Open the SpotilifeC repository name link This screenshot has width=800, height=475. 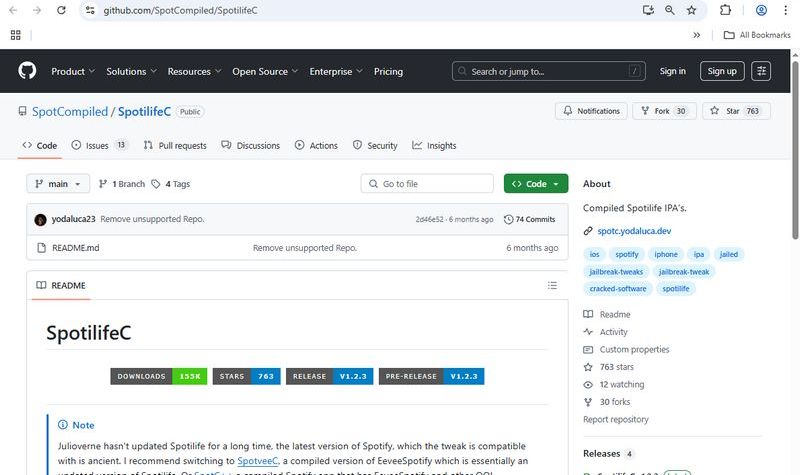144,111
